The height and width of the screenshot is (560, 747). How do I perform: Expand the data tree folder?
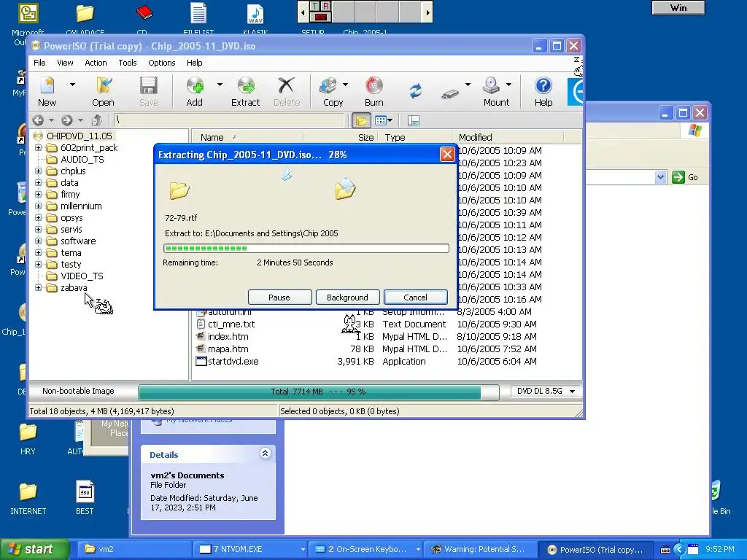(39, 183)
